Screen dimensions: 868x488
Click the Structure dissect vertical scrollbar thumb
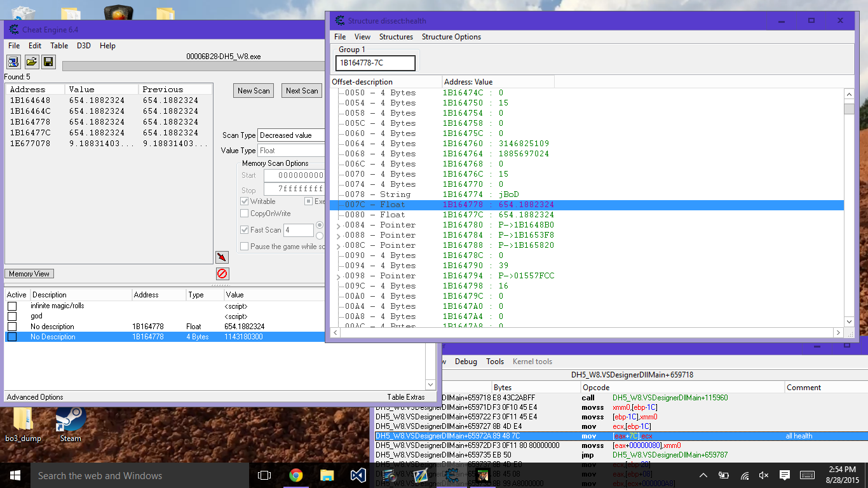click(849, 109)
